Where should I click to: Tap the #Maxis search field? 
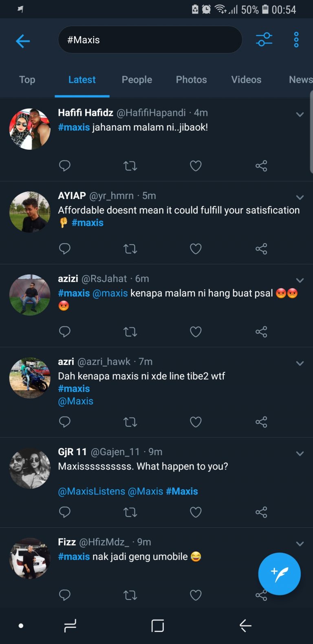point(150,40)
